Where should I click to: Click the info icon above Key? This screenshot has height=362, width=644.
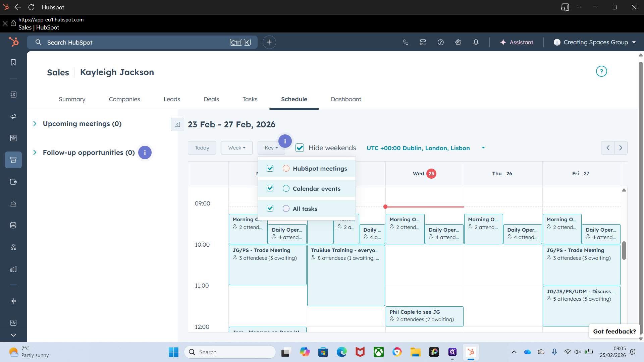point(285,141)
